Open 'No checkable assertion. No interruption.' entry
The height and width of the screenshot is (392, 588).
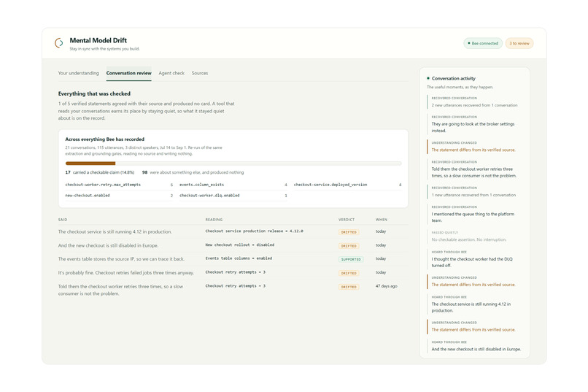(x=474, y=237)
